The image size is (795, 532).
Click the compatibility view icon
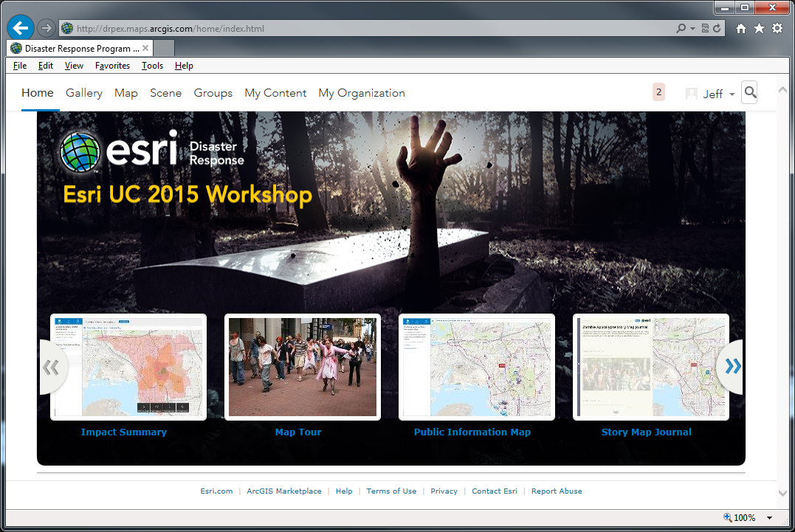coord(705,28)
